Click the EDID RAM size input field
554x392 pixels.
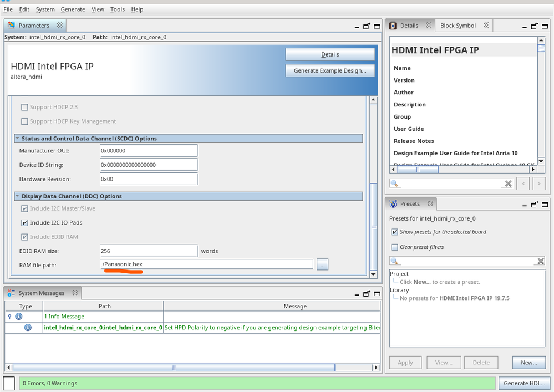pos(148,251)
